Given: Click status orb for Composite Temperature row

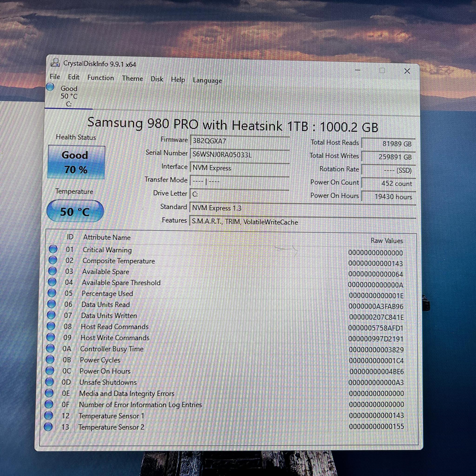Looking at the screenshot, I should point(53,260).
